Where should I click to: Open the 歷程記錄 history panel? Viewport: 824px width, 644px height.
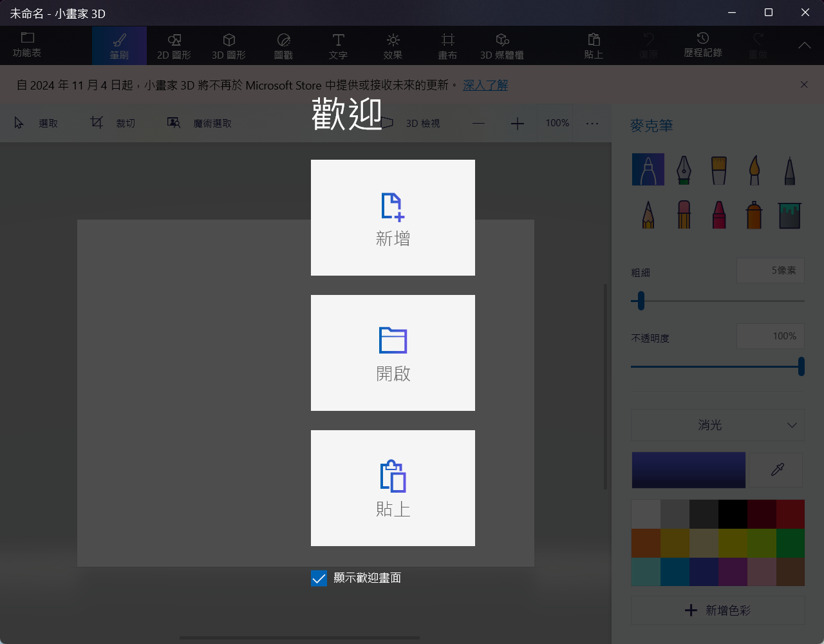coord(703,46)
